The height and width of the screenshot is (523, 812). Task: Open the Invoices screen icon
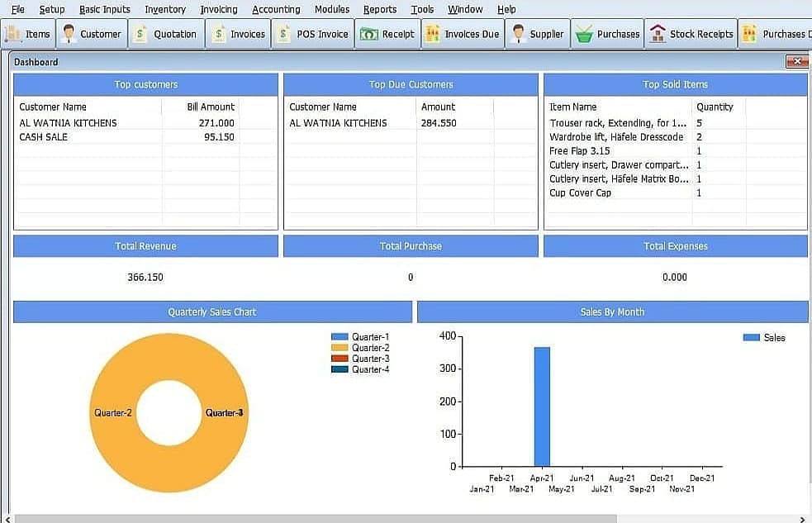(238, 34)
